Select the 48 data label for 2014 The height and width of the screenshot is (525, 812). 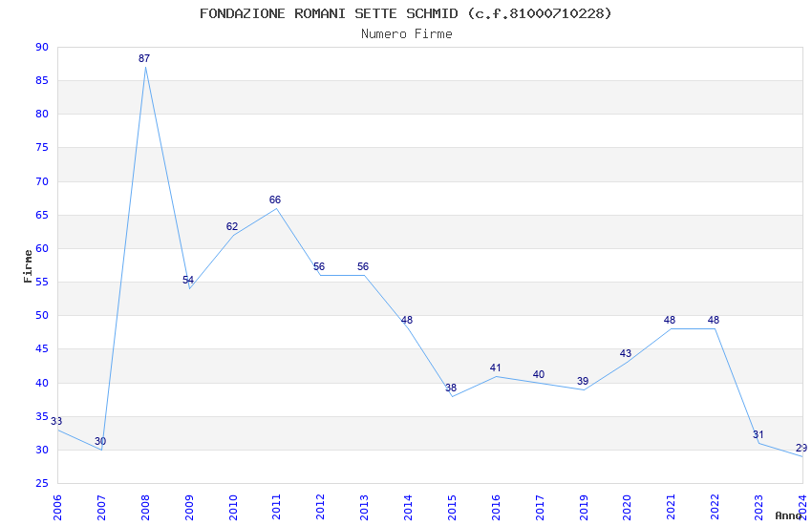point(407,320)
